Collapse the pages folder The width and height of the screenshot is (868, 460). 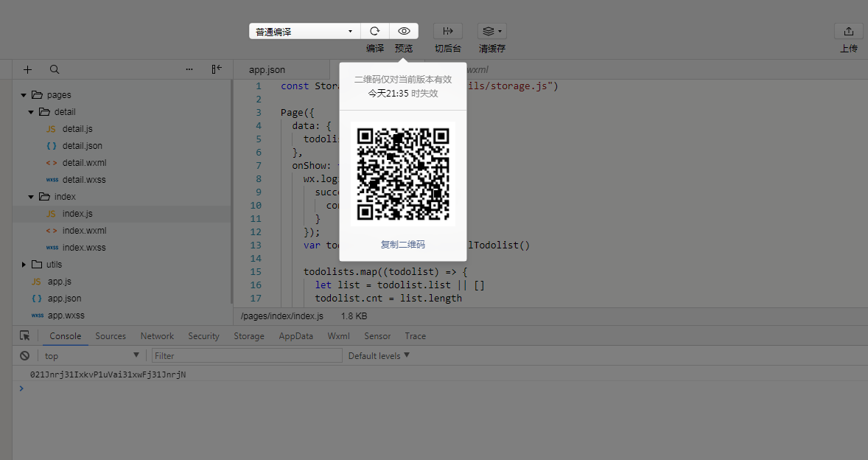(24, 95)
